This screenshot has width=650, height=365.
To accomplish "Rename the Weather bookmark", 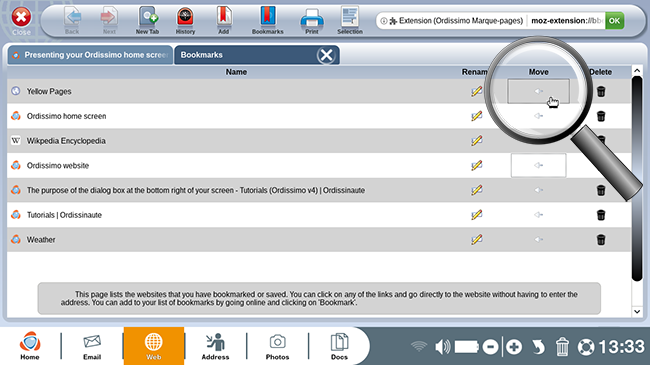I will (x=477, y=240).
